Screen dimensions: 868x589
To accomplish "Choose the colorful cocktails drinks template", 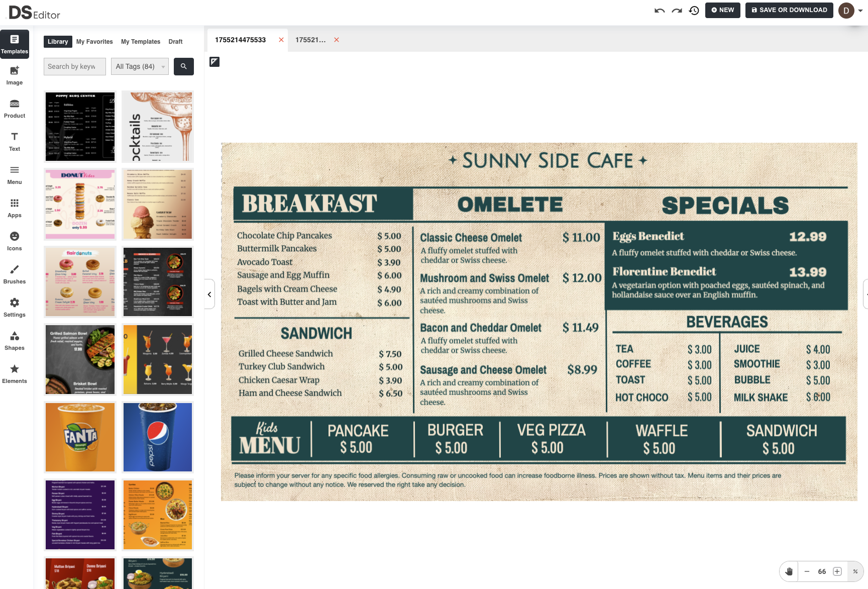I will coord(158,359).
